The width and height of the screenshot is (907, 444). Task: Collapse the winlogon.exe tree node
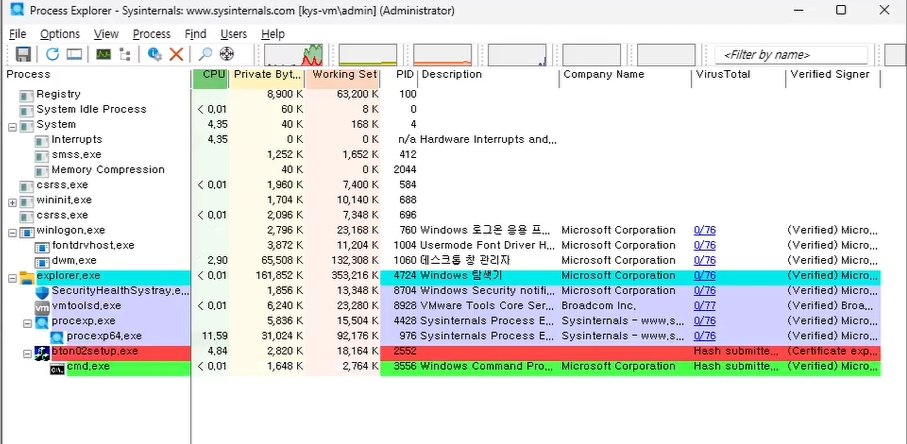point(12,232)
